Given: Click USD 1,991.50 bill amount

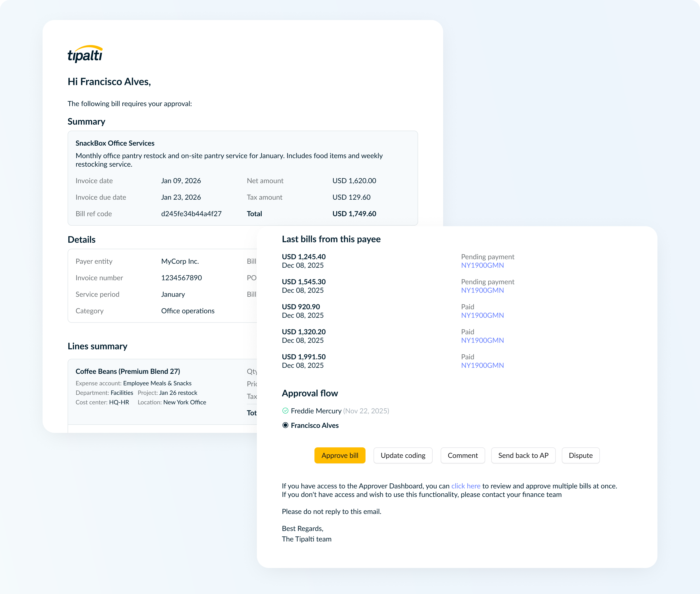Looking at the screenshot, I should [x=303, y=357].
